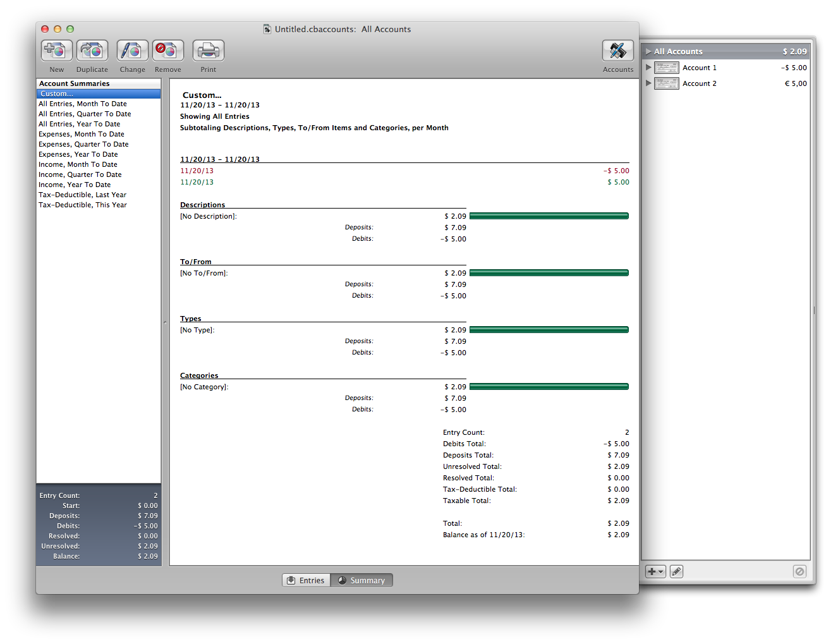
Task: Select the Account 1 row label
Action: (x=700, y=68)
